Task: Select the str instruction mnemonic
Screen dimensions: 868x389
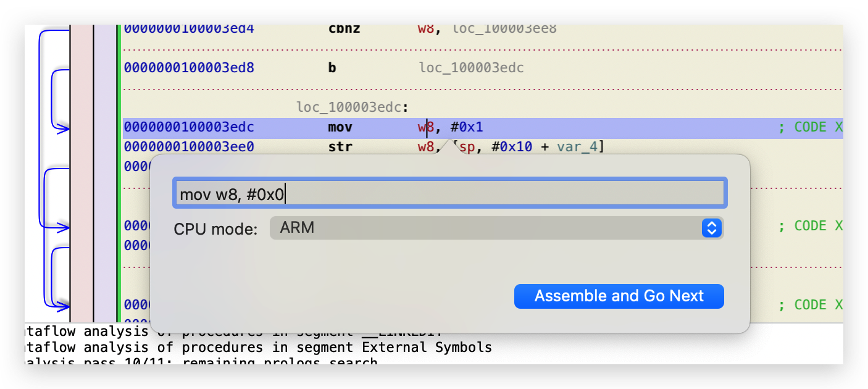Action: 340,147
